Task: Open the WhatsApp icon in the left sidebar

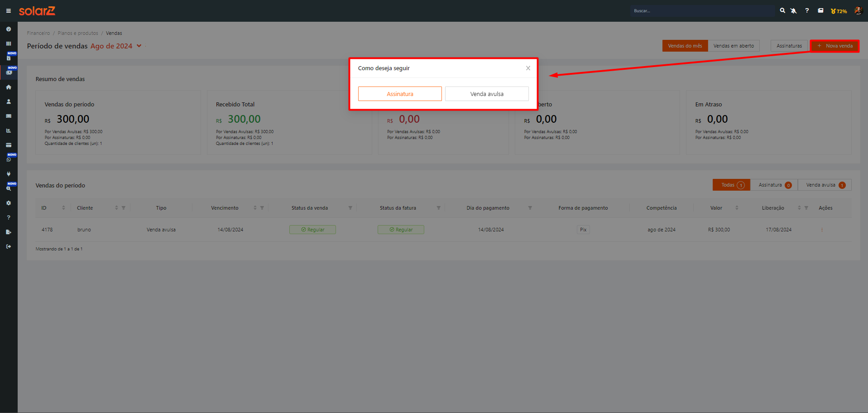Action: tap(9, 159)
